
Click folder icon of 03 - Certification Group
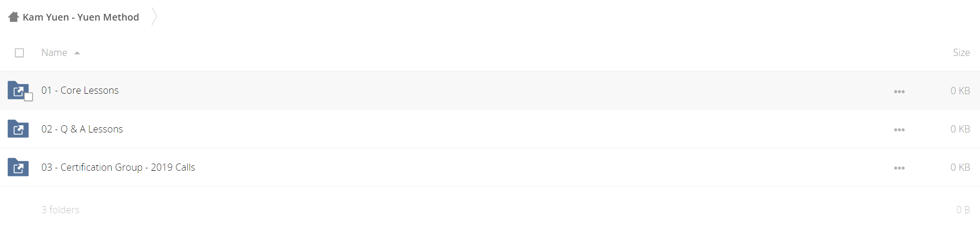pos(18,167)
